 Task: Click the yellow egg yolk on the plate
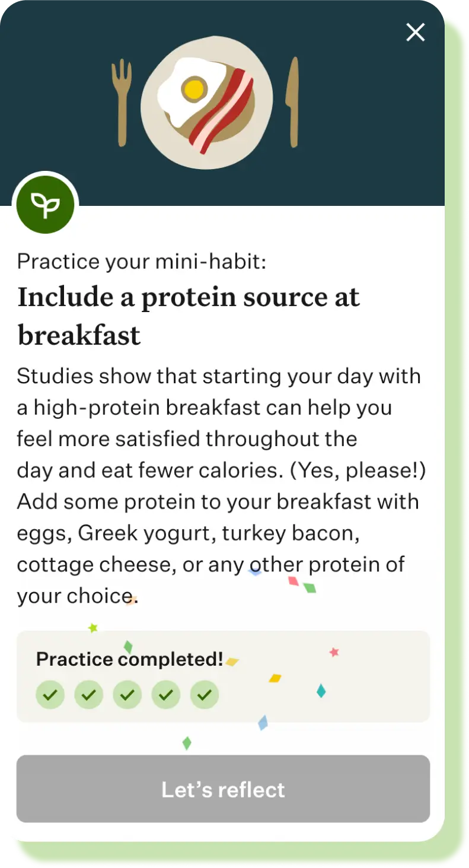coord(193,90)
